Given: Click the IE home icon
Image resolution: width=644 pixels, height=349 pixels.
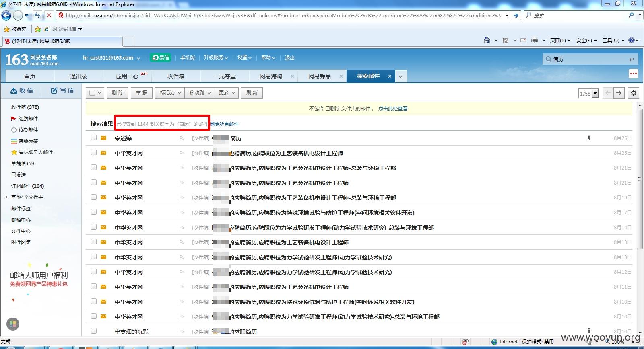Looking at the screenshot, I should 487,40.
